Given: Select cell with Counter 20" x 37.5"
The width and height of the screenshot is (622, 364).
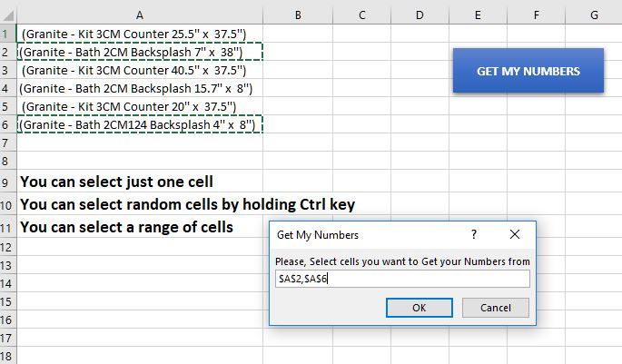Looking at the screenshot, I should [140, 107].
